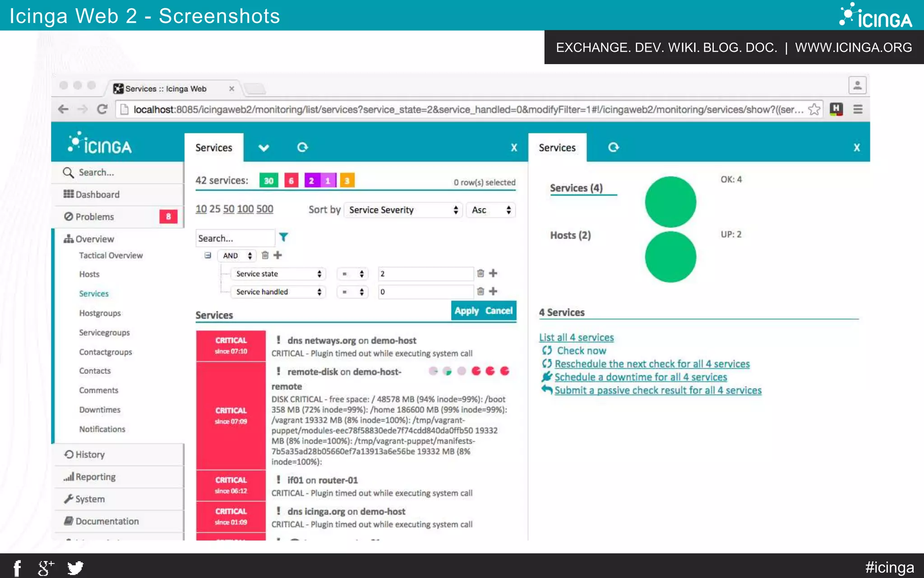Open the Sort by Service Severity dropdown

pos(403,210)
